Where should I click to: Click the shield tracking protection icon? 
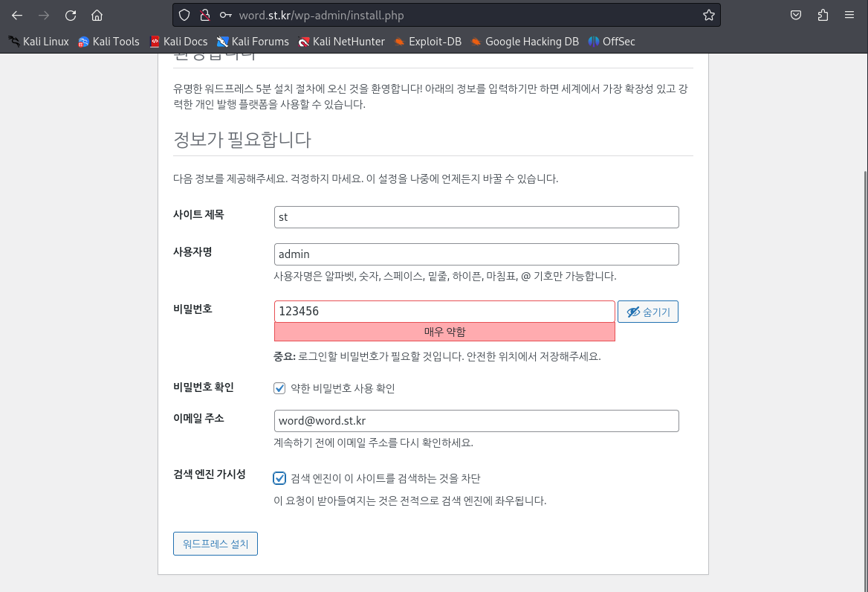(184, 16)
